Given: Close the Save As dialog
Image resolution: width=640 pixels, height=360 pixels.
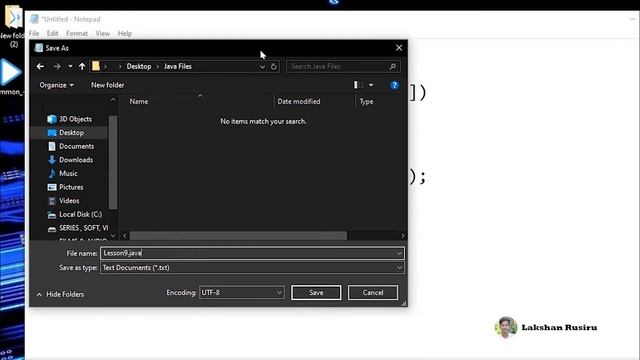Looking at the screenshot, I should pyautogui.click(x=399, y=48).
